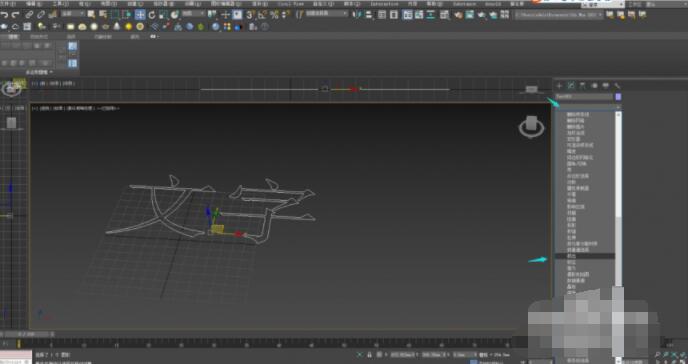Toggle the Layer Explorer button
Image resolution: width=689 pixels, height=364 pixels.
pyautogui.click(x=394, y=15)
